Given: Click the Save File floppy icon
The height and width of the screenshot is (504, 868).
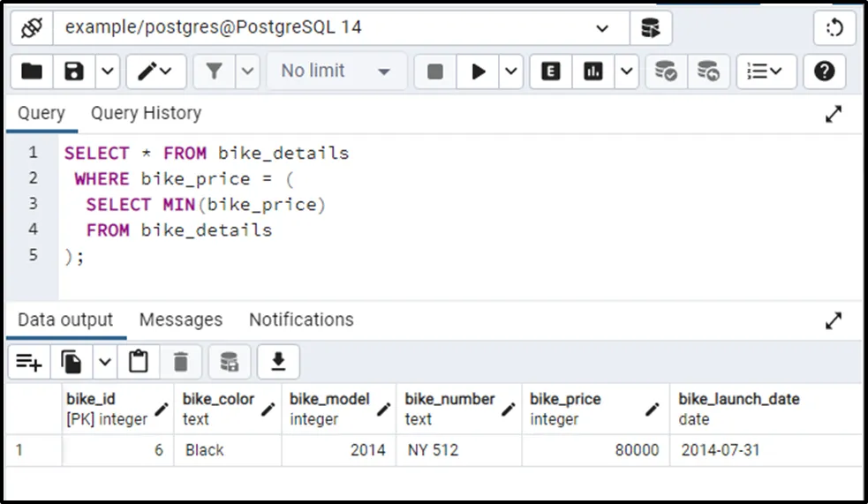Looking at the screenshot, I should point(75,71).
